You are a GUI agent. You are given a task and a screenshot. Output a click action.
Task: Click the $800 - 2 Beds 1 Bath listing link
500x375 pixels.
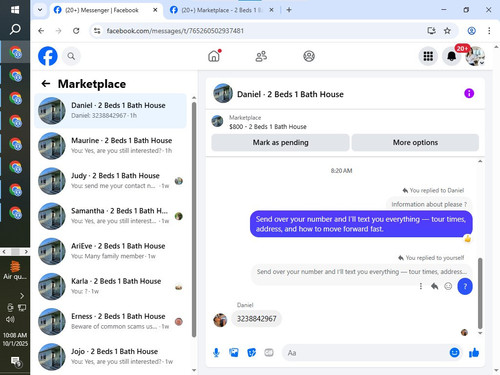[268, 126]
